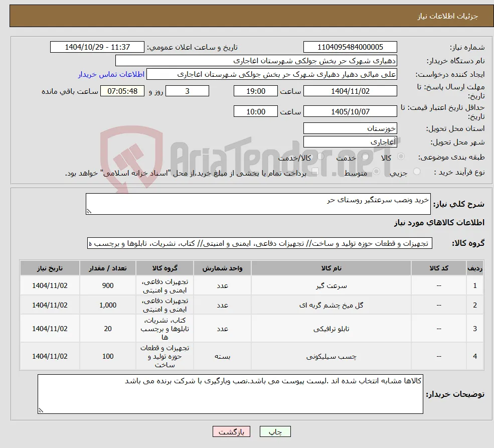
Task: Click the request creator name field
Action: [271, 74]
